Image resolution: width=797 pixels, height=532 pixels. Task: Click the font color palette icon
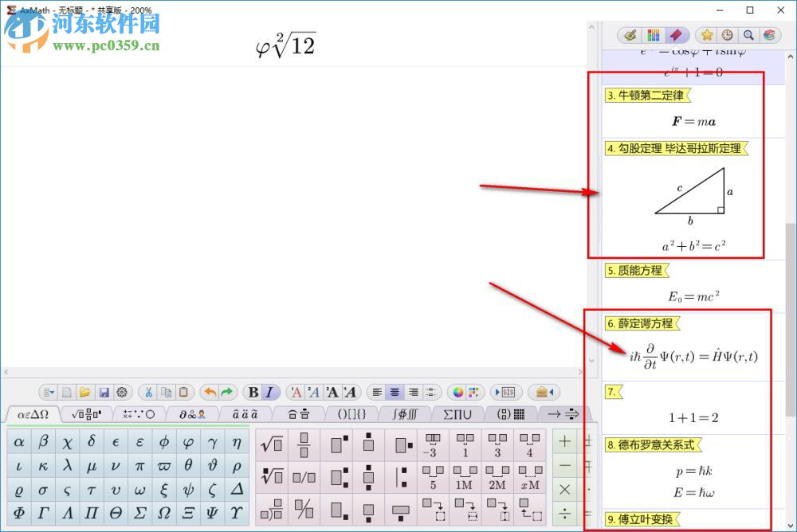coord(457,392)
